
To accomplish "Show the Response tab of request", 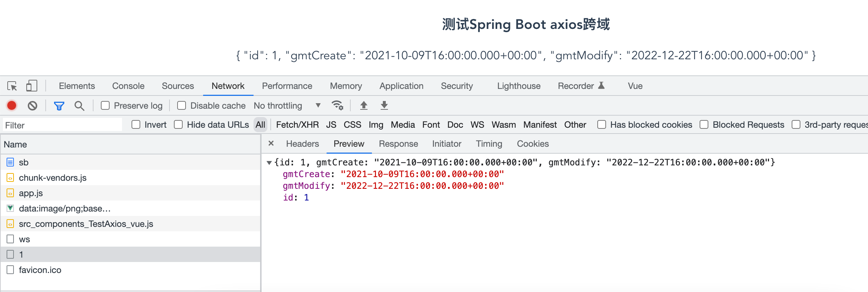I will (399, 144).
